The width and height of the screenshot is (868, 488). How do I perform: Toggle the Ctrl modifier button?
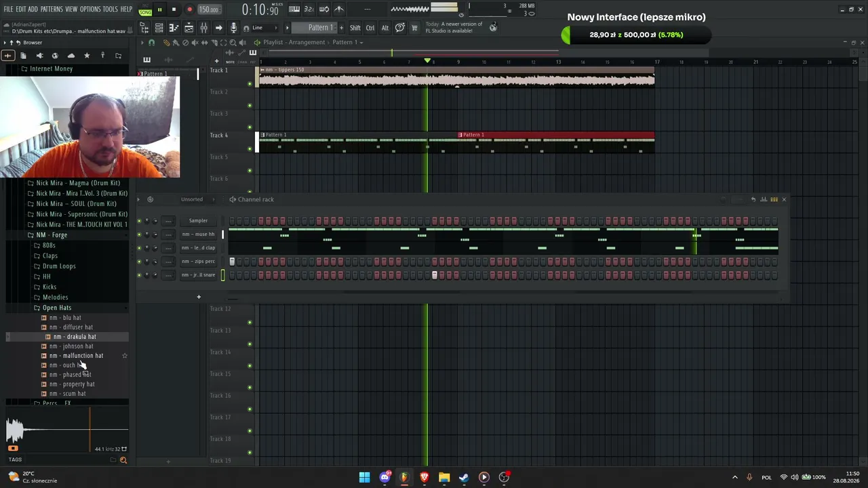tap(370, 28)
